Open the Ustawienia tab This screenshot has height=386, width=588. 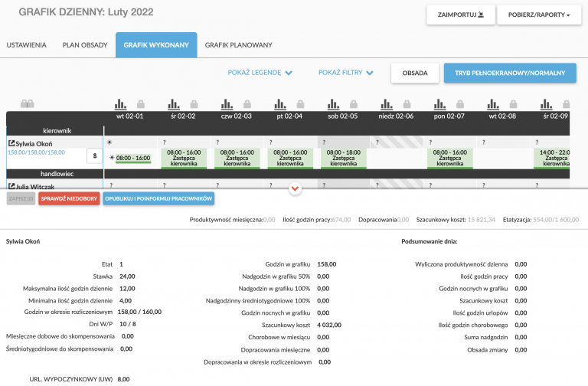point(26,45)
